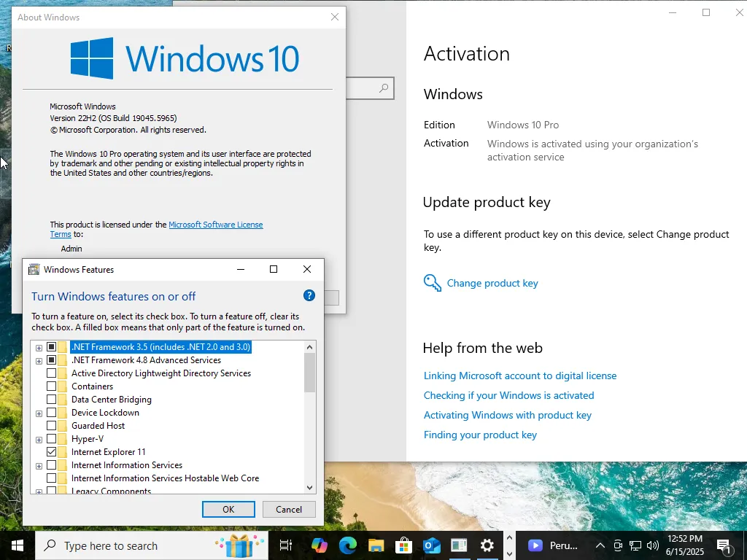Expand the Internet Information Services node

(x=39, y=466)
